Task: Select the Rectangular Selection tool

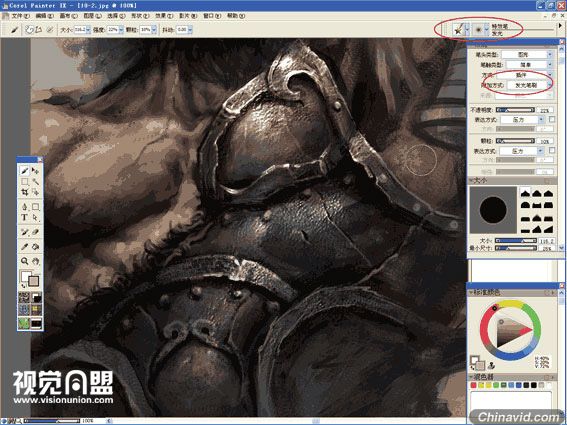Action: click(x=24, y=181)
